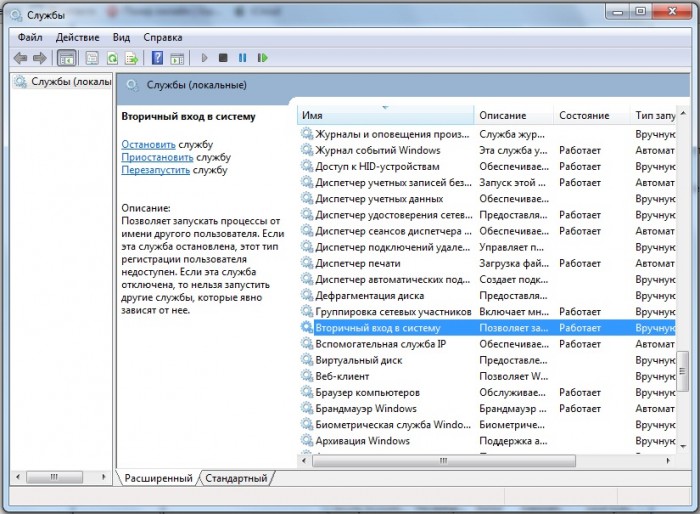The image size is (700, 514).
Task: Click the Start service play icon
Action: (204, 58)
